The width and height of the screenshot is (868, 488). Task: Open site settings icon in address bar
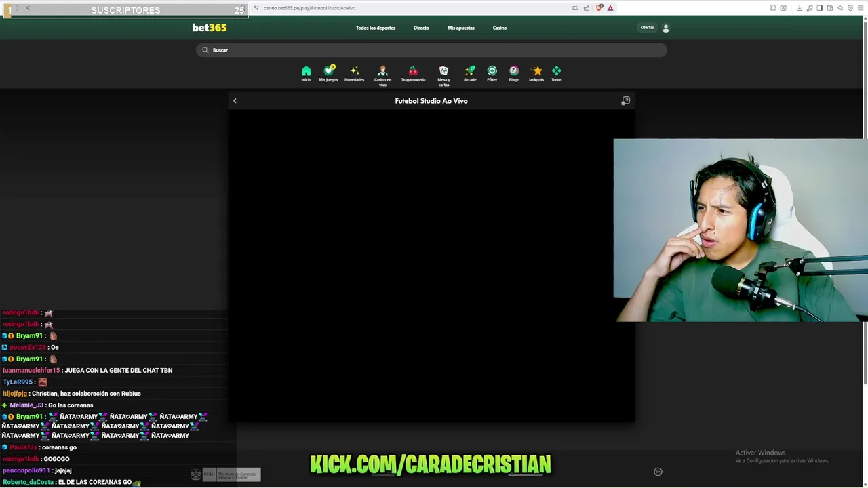(256, 8)
